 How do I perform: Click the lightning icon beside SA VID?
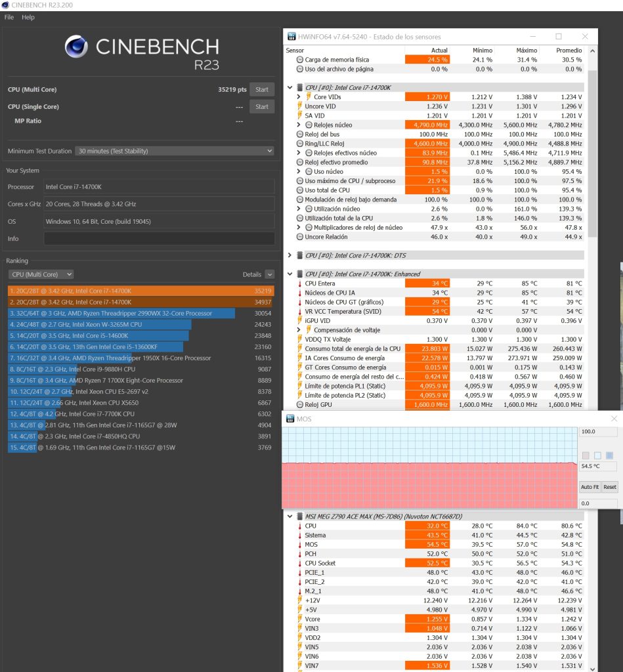pyautogui.click(x=300, y=115)
